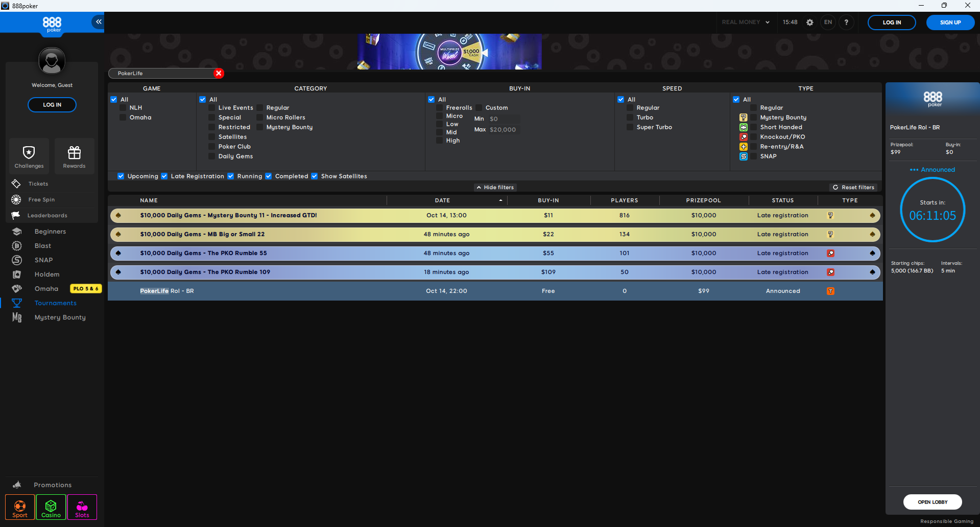Open the Casino dice icon
Viewport: 980px width, 527px height.
point(51,507)
